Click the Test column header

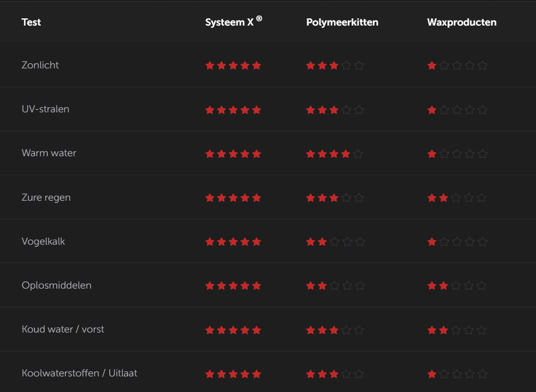click(31, 22)
